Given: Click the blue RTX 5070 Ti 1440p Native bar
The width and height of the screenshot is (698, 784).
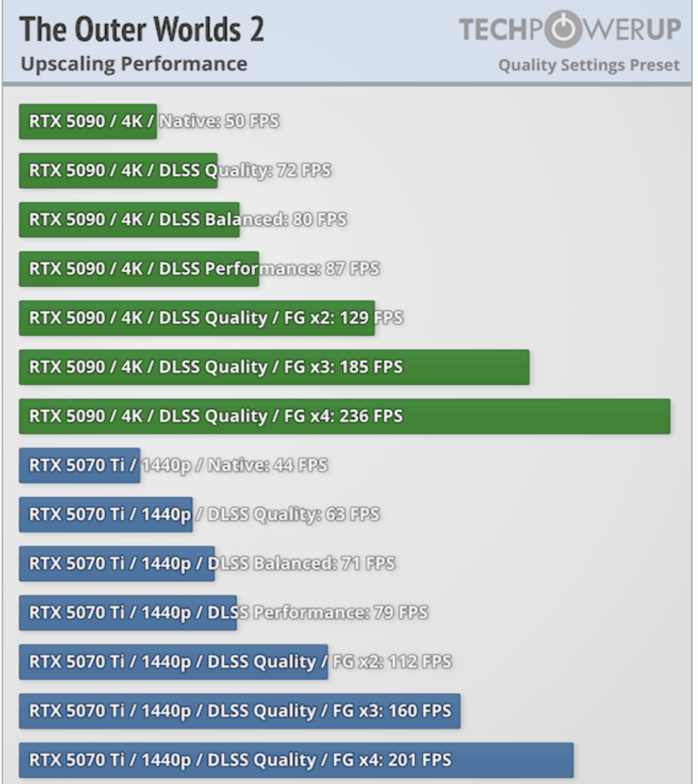Looking at the screenshot, I should 79,466.
